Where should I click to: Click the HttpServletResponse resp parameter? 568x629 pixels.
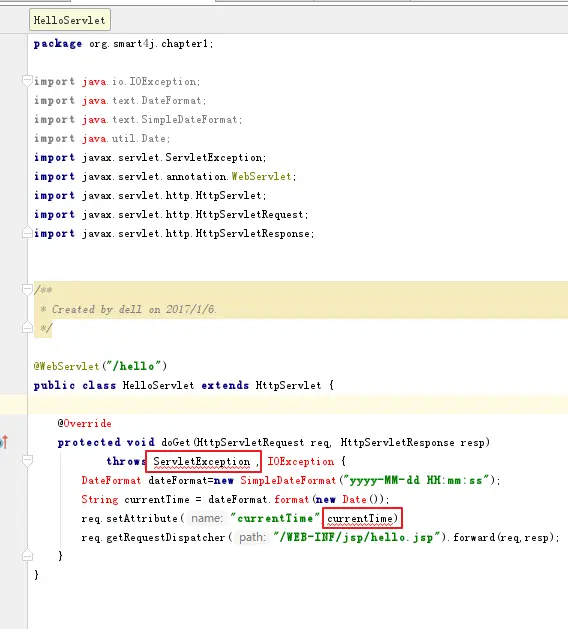pyautogui.click(x=413, y=442)
